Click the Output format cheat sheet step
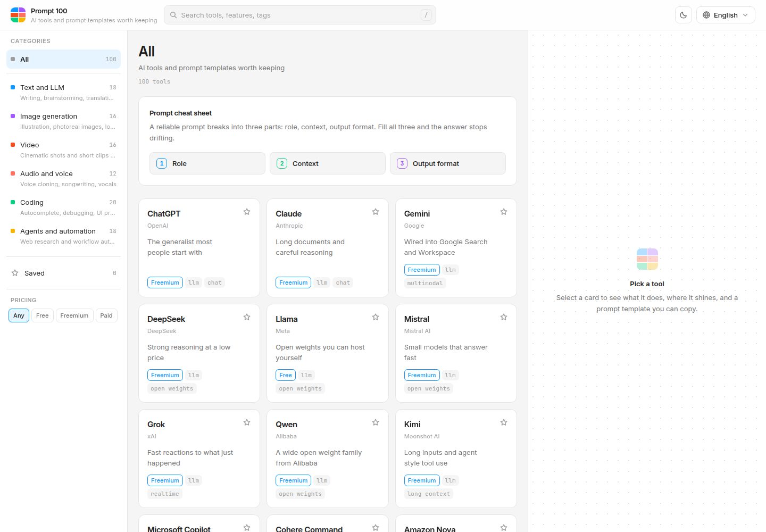 (x=448, y=163)
